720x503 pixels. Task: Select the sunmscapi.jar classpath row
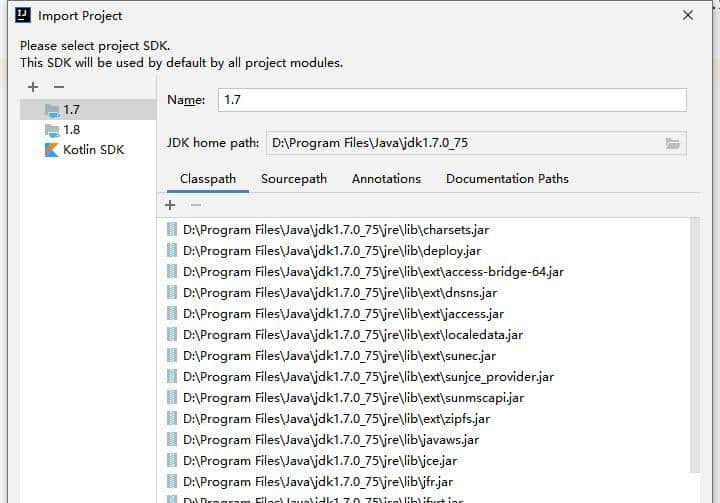pos(425,398)
